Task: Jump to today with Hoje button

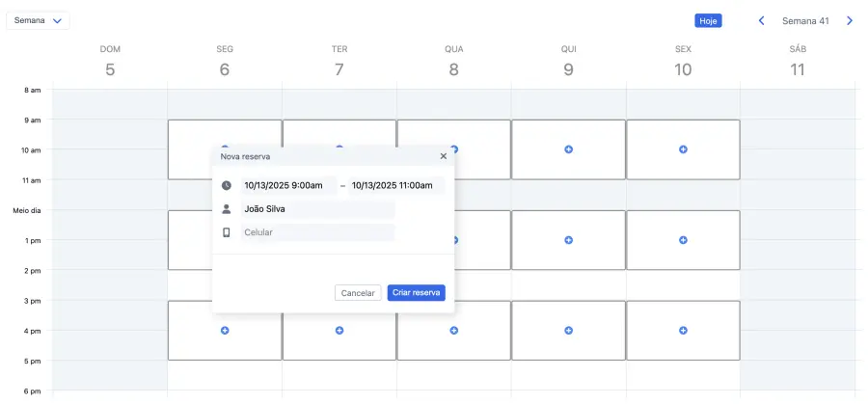Action: pos(708,20)
